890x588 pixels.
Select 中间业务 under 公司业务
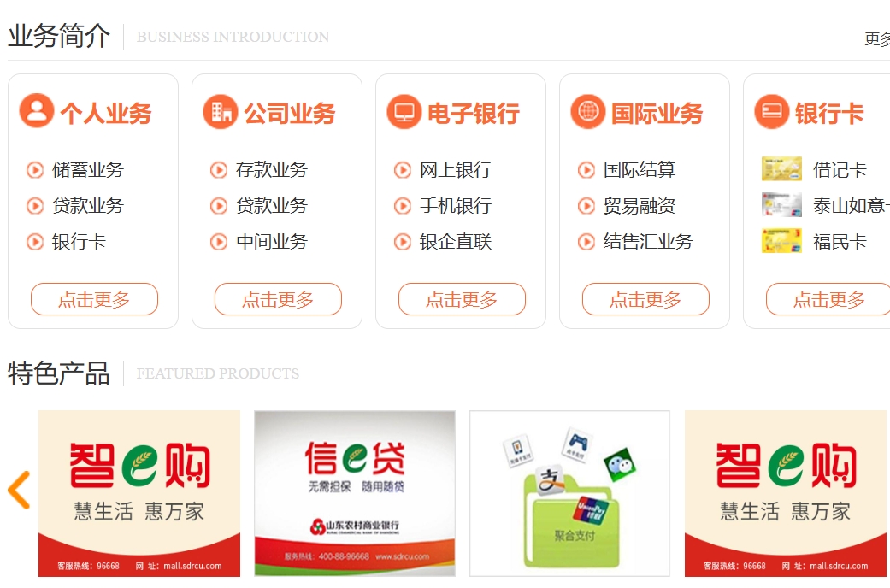(272, 242)
